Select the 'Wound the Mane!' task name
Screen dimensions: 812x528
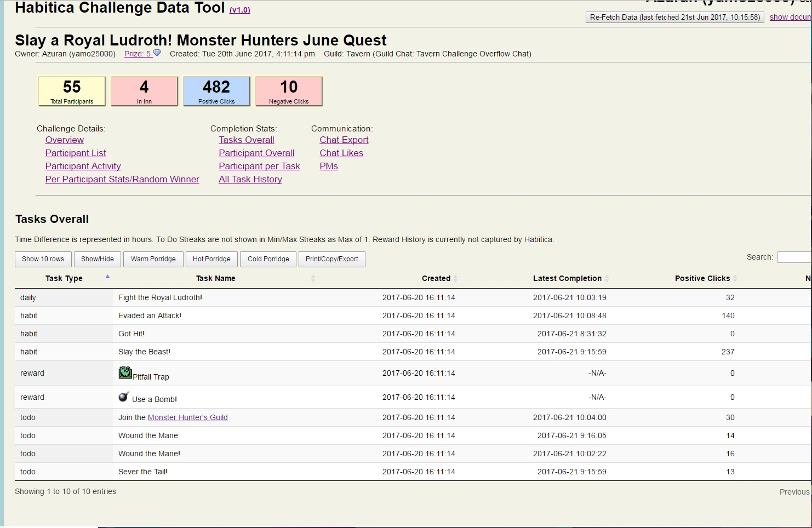click(149, 454)
